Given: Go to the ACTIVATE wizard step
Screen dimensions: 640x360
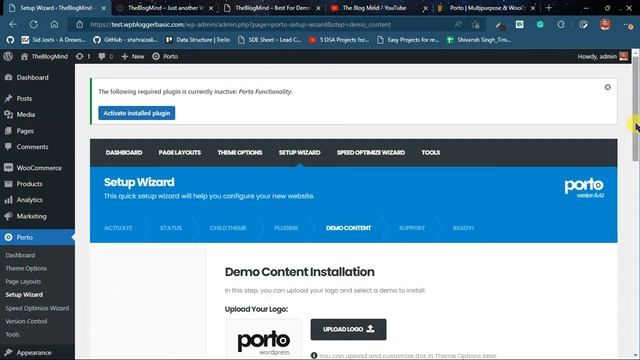Looking at the screenshot, I should (x=118, y=228).
